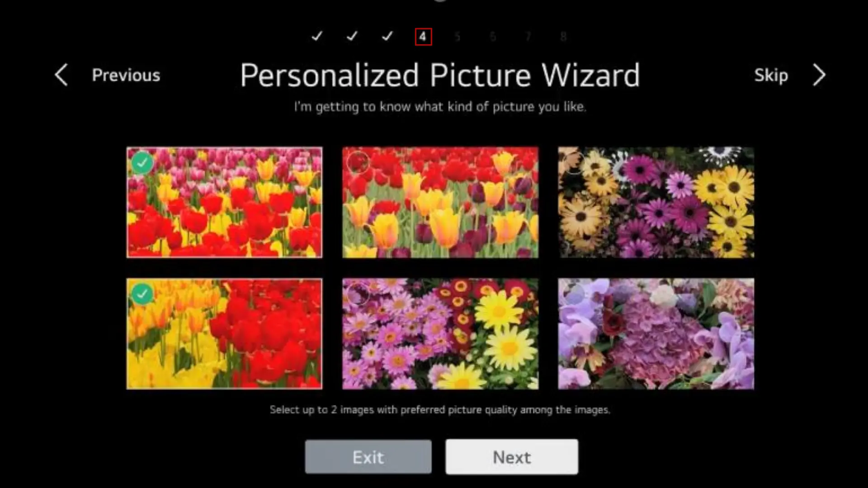This screenshot has width=868, height=488.
Task: Check the circle on pink daisies image
Action: [358, 294]
